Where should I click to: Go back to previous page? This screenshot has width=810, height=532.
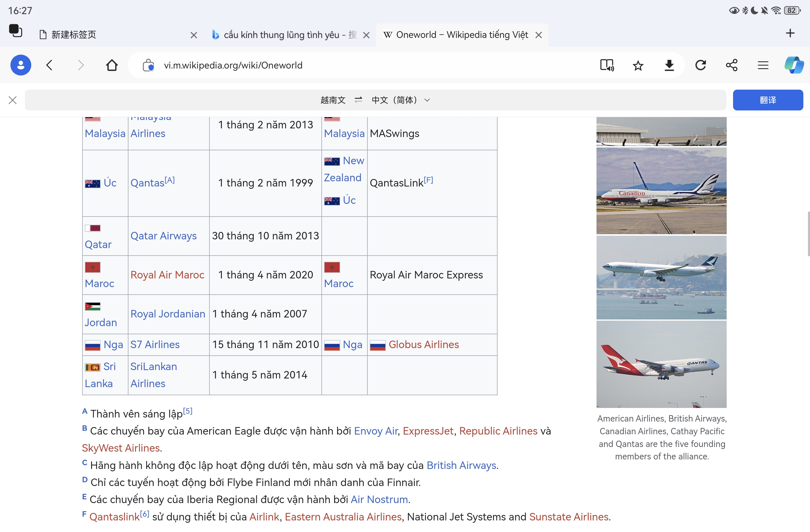(x=49, y=65)
